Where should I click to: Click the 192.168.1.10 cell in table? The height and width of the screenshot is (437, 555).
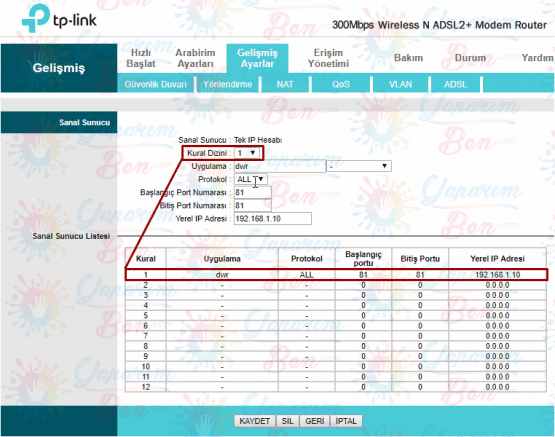(497, 275)
